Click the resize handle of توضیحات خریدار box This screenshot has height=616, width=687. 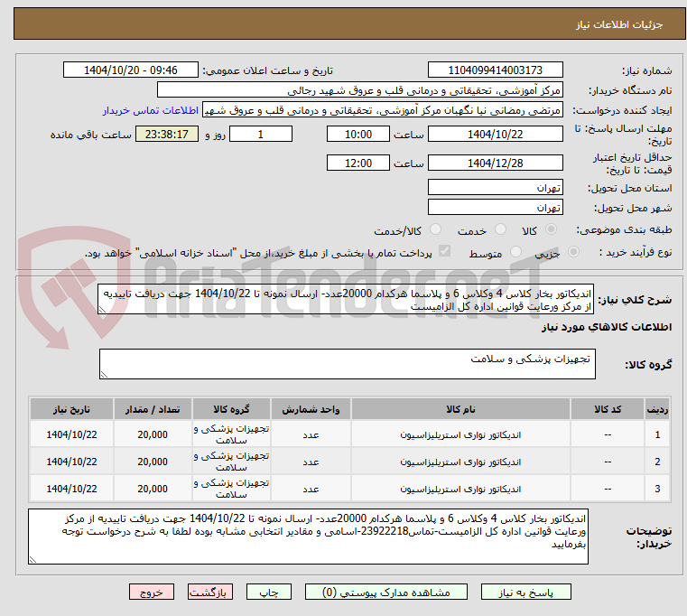pos(32,559)
